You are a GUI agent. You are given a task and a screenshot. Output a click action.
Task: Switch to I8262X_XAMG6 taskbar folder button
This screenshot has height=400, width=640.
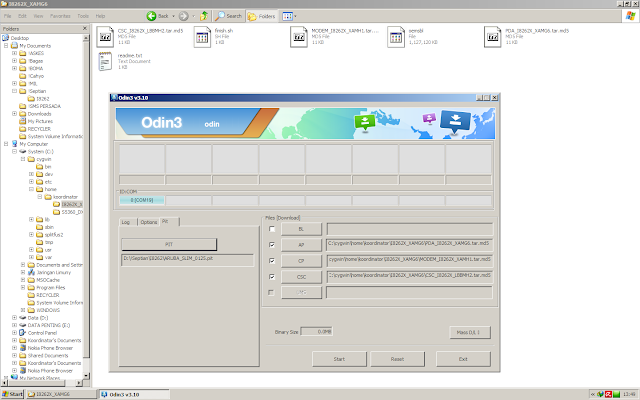[x=61, y=394]
